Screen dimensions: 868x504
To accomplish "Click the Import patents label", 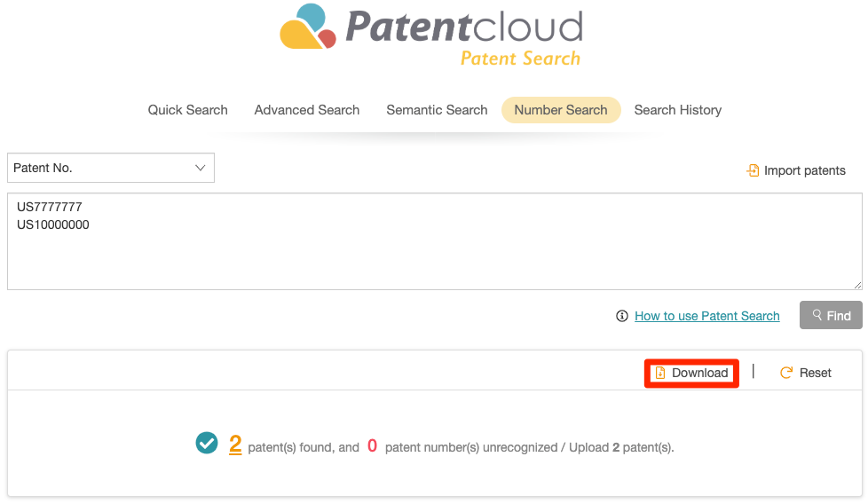I will pyautogui.click(x=804, y=170).
